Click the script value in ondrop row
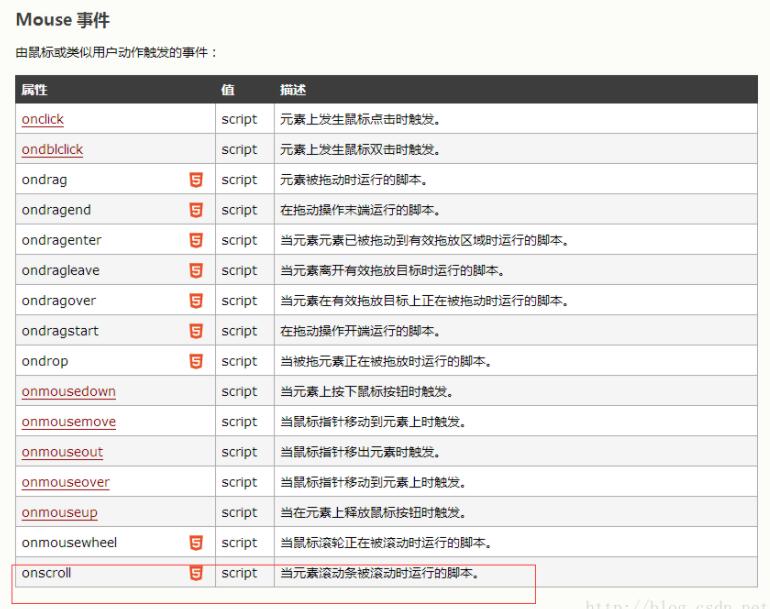 (239, 362)
